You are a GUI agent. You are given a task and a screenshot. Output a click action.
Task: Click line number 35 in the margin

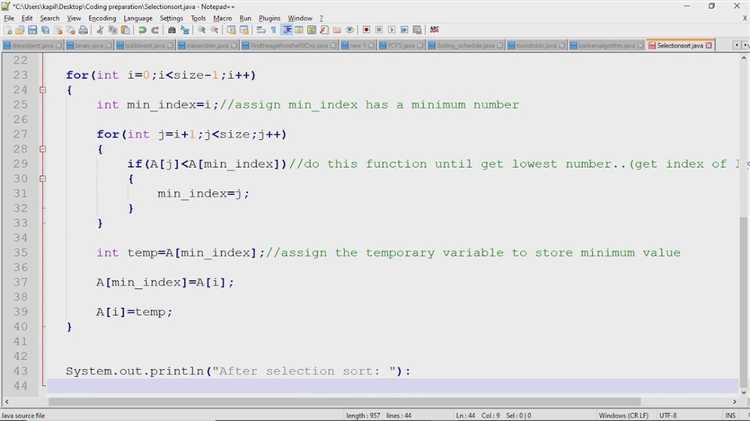[x=21, y=253]
